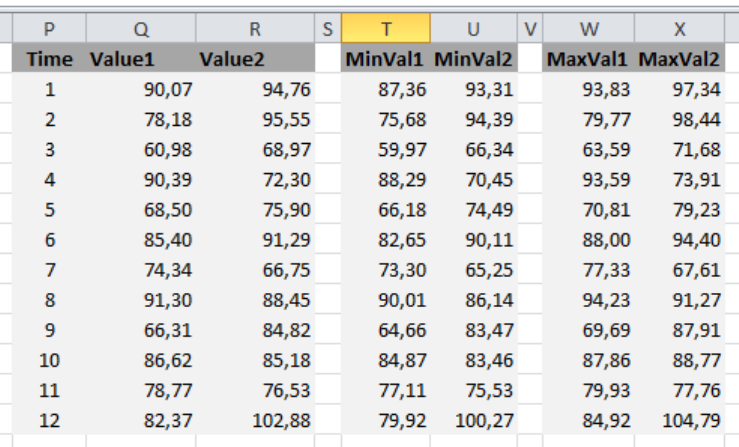
Task: Click the MinVal1 header cell
Action: click(386, 58)
